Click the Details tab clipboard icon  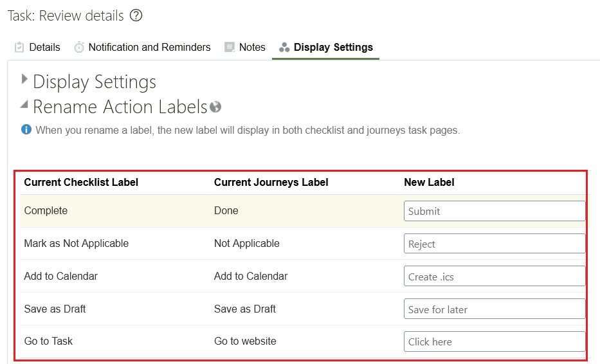click(19, 47)
